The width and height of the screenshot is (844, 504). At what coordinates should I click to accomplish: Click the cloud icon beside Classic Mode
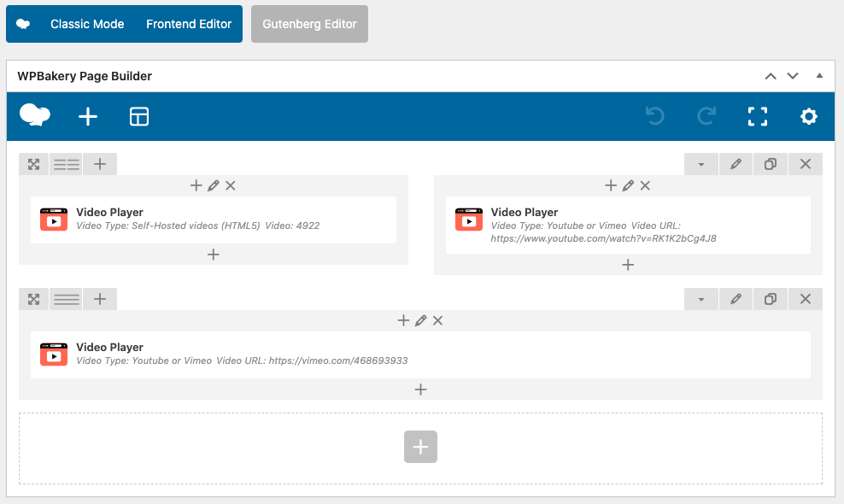pyautogui.click(x=23, y=24)
